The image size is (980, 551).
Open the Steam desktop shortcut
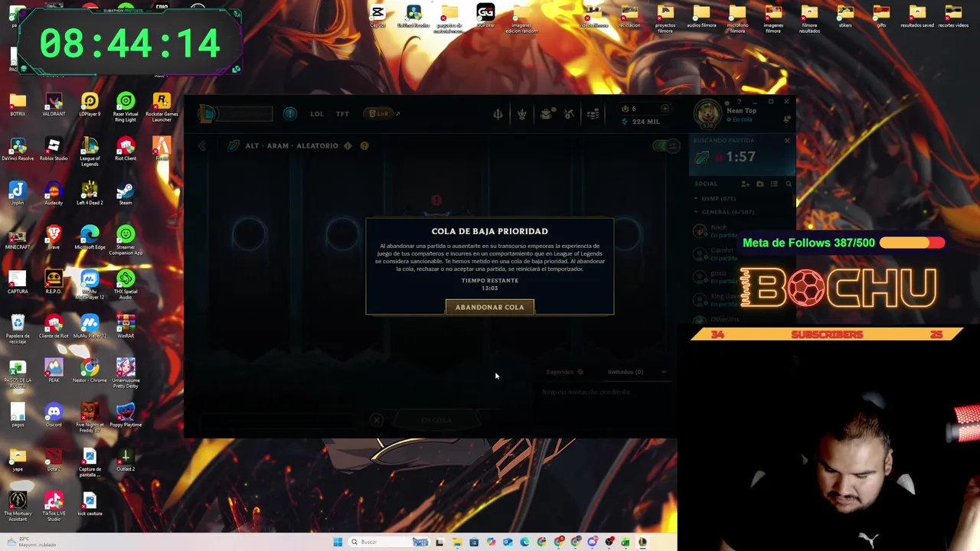(126, 194)
